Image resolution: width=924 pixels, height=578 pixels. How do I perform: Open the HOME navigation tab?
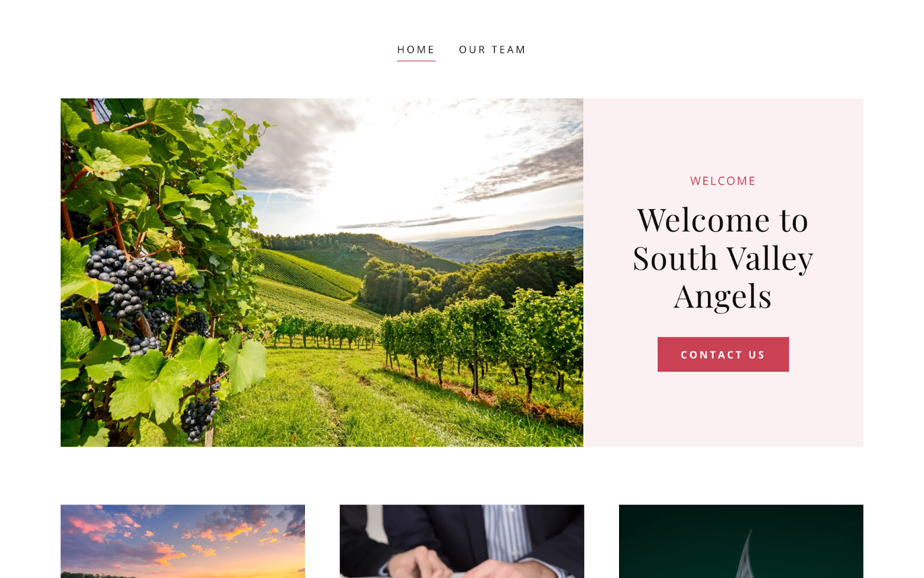click(x=416, y=50)
